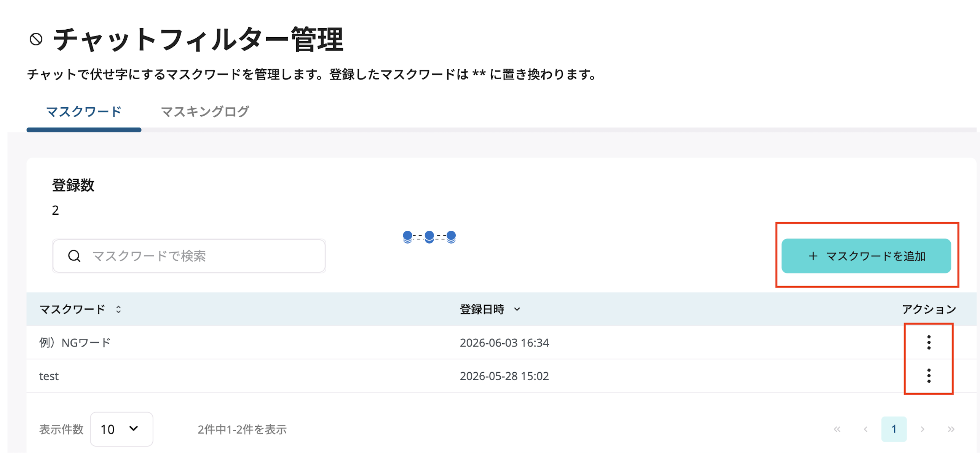Go to last page double-arrow
Viewport: 980px width, 453px height.
951,429
